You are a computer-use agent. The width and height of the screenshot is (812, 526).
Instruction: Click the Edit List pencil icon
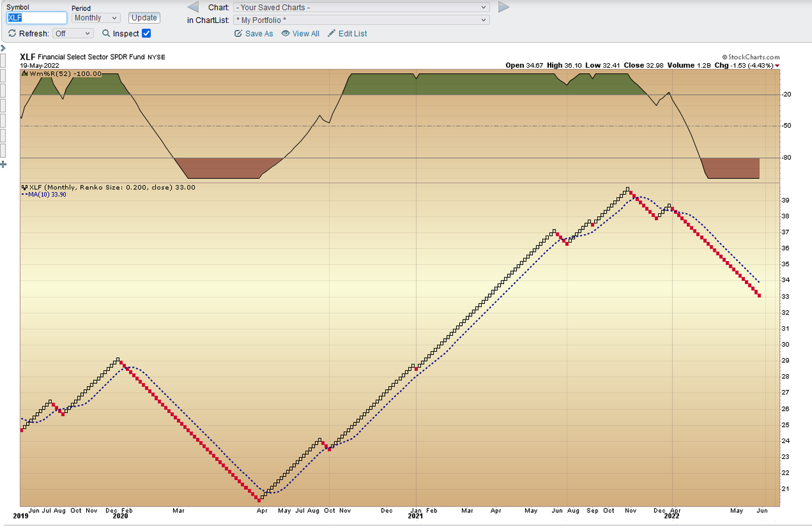tap(332, 34)
